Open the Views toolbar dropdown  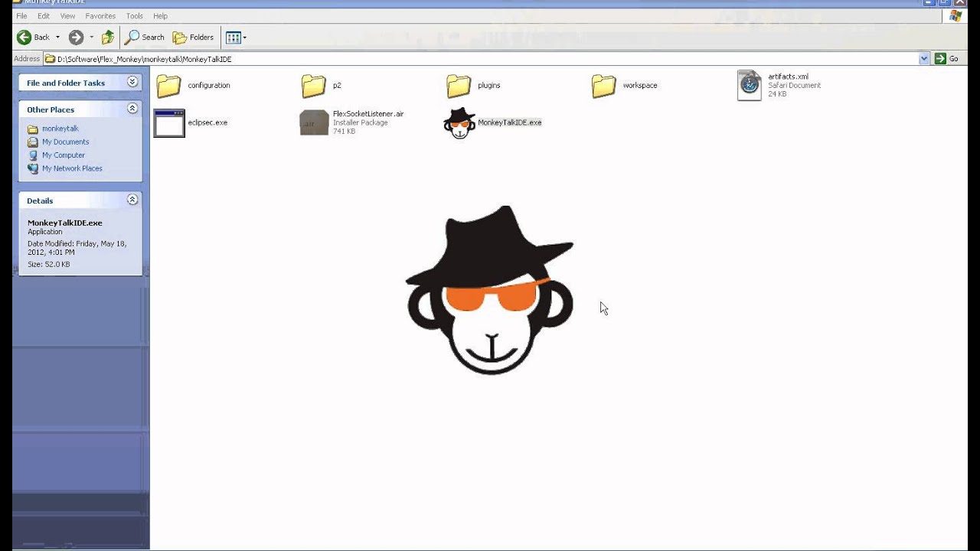(x=236, y=37)
